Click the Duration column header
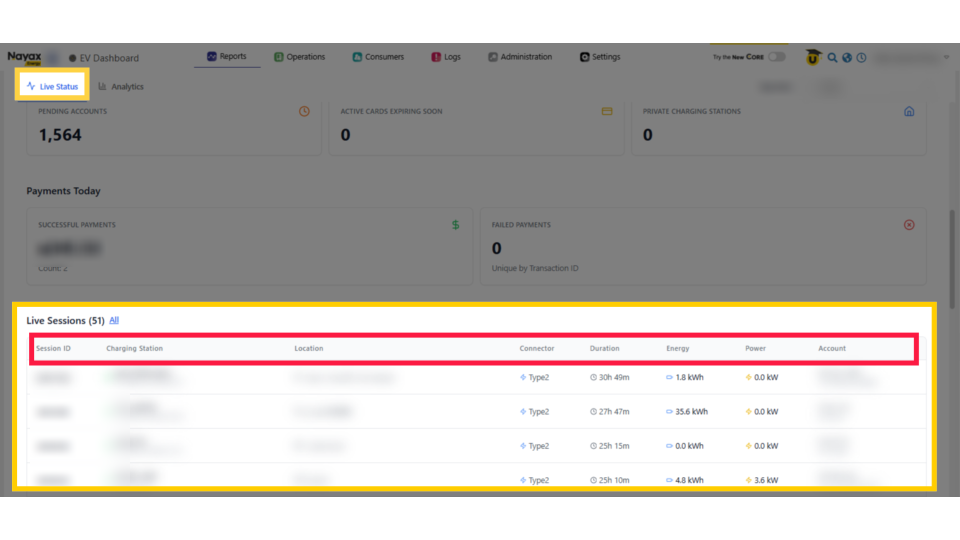This screenshot has width=960, height=540. pos(605,349)
